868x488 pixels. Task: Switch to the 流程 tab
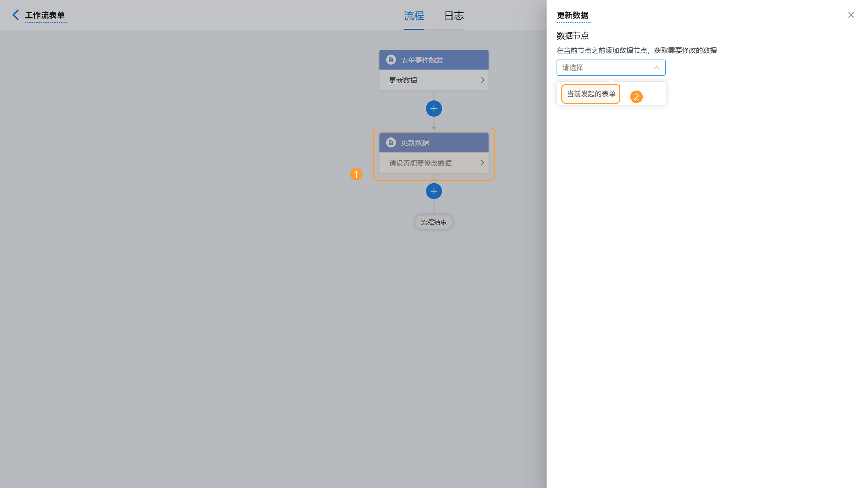(414, 16)
